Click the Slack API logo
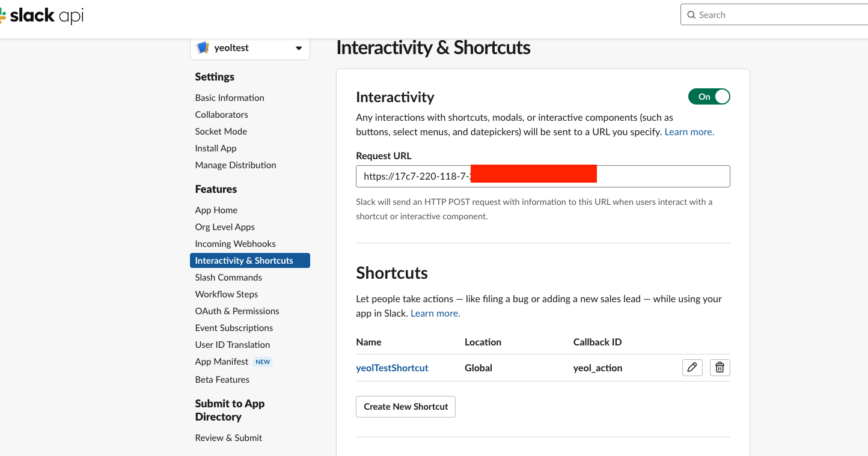This screenshot has height=456, width=868. (41, 16)
